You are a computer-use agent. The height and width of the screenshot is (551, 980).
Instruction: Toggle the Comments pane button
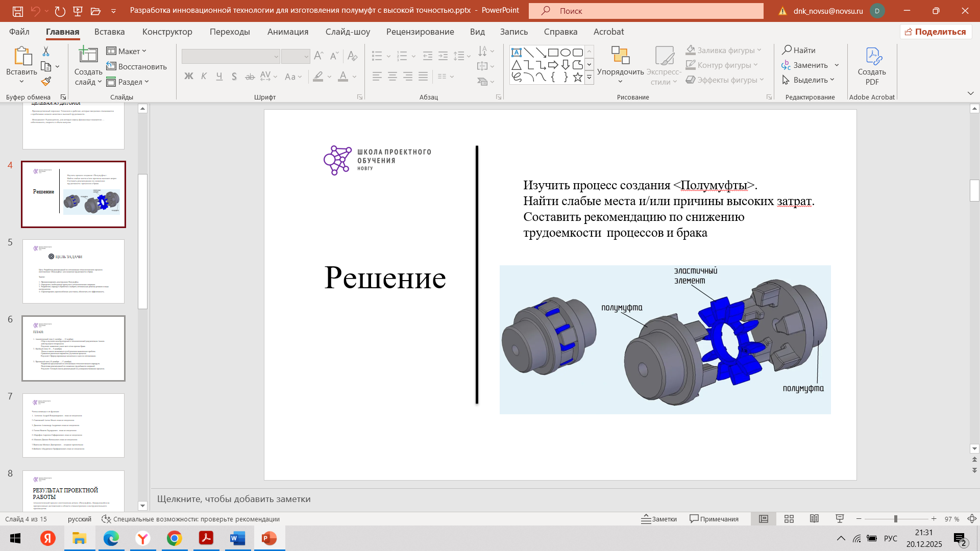tap(714, 519)
